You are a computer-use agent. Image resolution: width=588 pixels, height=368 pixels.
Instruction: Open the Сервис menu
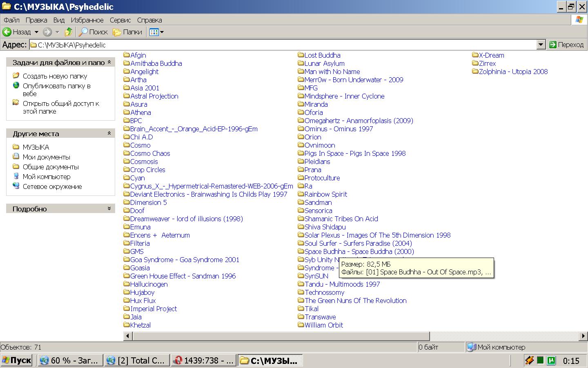coord(120,20)
